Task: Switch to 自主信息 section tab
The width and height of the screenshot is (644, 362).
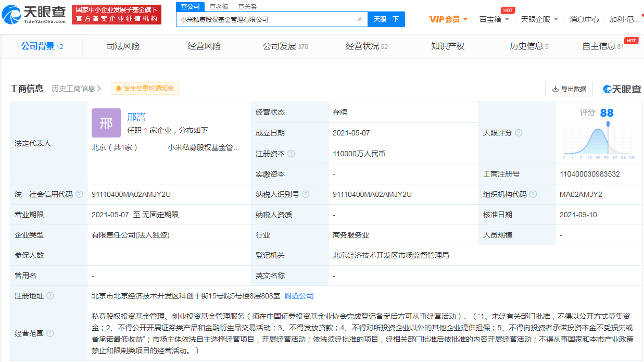Action: coord(603,46)
